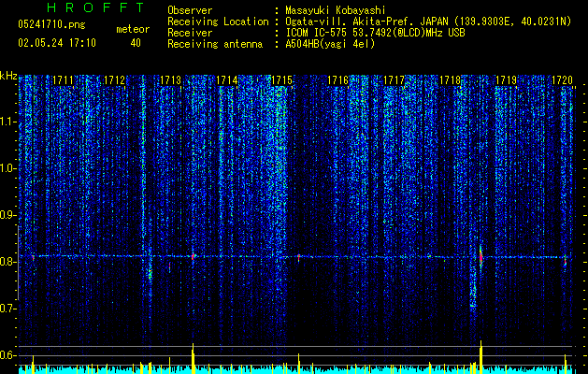Click the 'Observer' field label
Viewport: 588px width, 374px height.
[190, 10]
